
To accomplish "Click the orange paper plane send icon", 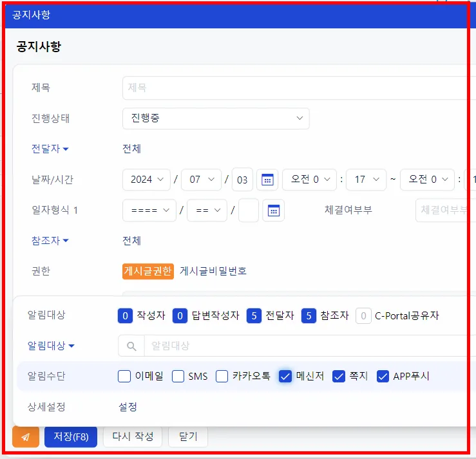I will (26, 437).
